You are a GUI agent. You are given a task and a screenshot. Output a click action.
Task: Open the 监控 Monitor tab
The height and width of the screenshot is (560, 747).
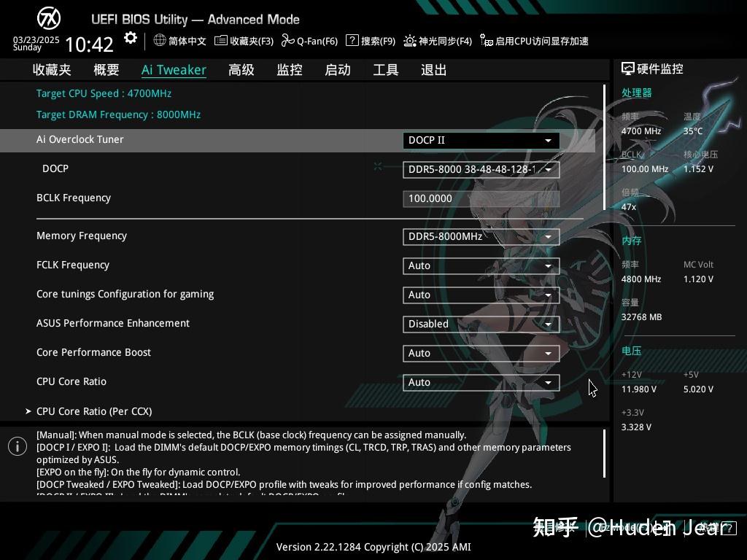[289, 69]
